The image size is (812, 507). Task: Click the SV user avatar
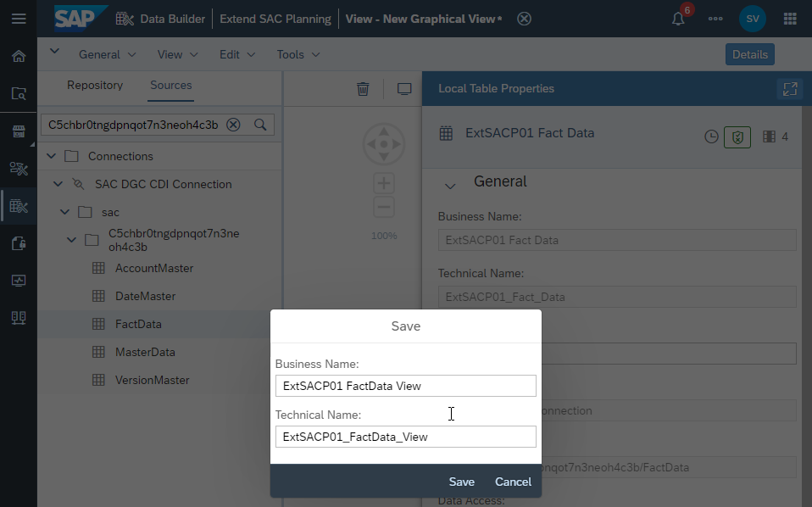753,19
